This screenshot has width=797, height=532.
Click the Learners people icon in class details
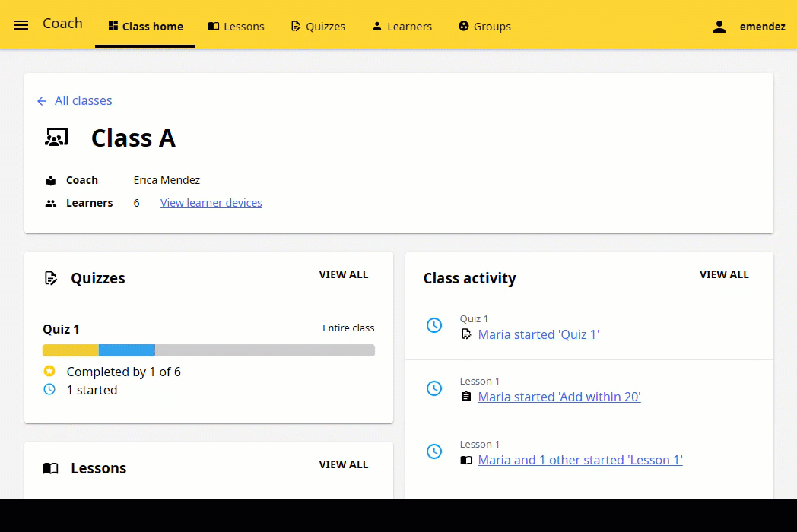click(51, 203)
